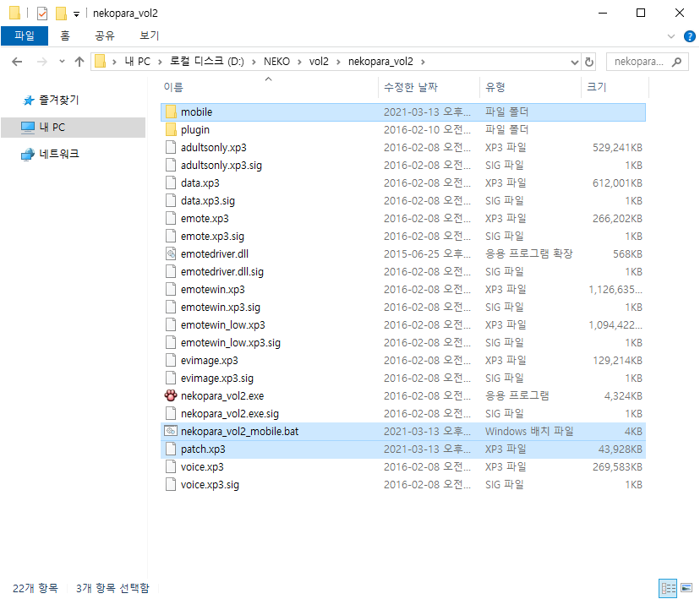Open the address bar history dropdown
700x599 pixels.
click(575, 62)
